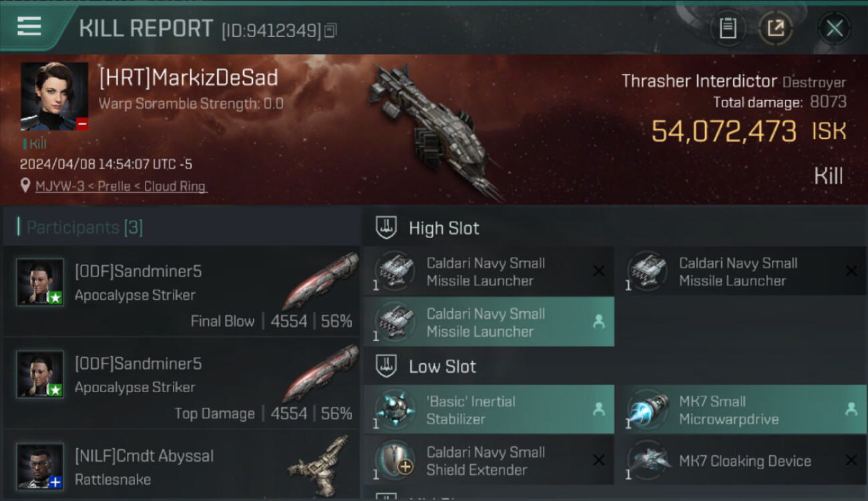Click the Caldari Navy Small Shield Extender icon

(395, 460)
